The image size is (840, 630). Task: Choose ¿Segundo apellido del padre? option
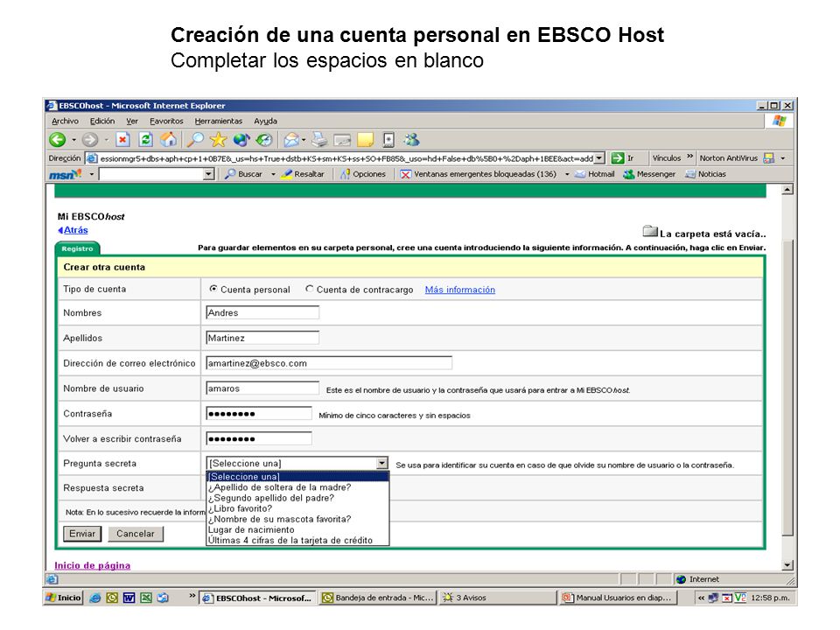[297, 498]
